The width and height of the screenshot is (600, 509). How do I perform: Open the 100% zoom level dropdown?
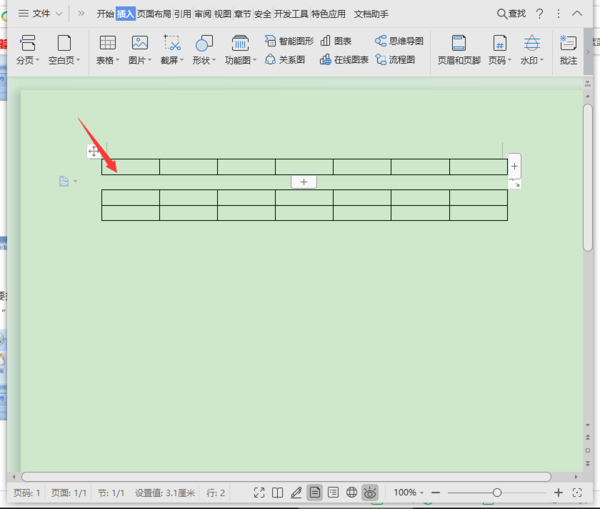[x=409, y=493]
